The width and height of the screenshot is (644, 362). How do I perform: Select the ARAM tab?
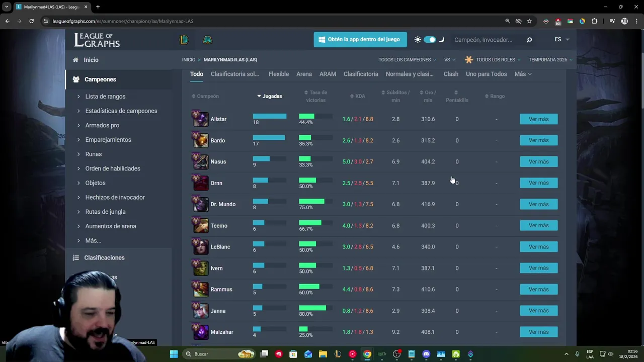pos(328,74)
